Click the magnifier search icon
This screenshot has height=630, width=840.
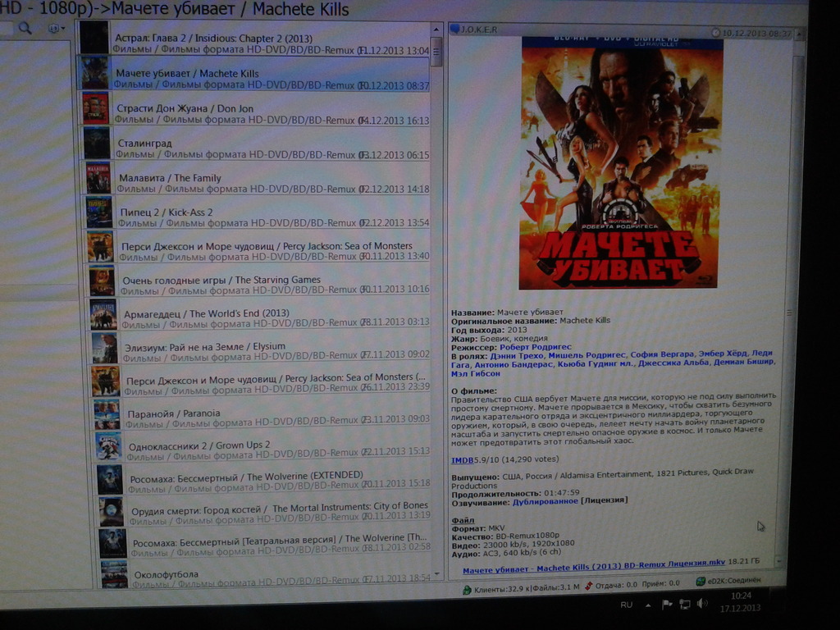[25, 28]
